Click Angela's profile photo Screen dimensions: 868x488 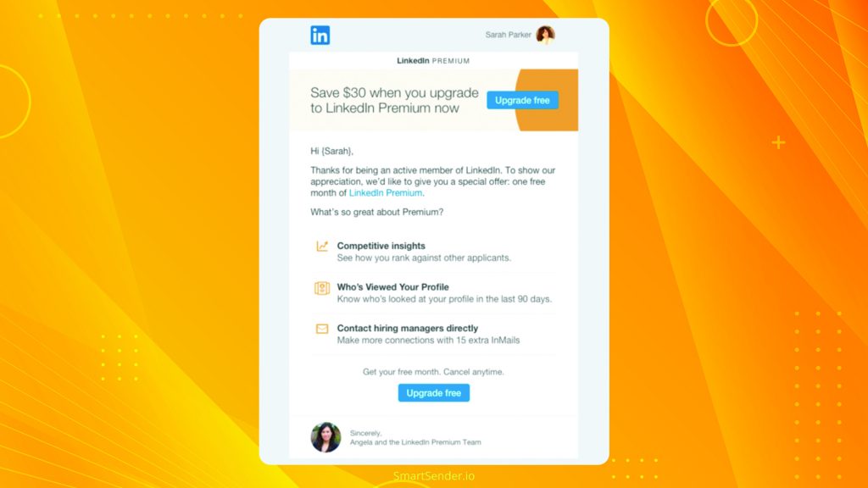tap(326, 437)
